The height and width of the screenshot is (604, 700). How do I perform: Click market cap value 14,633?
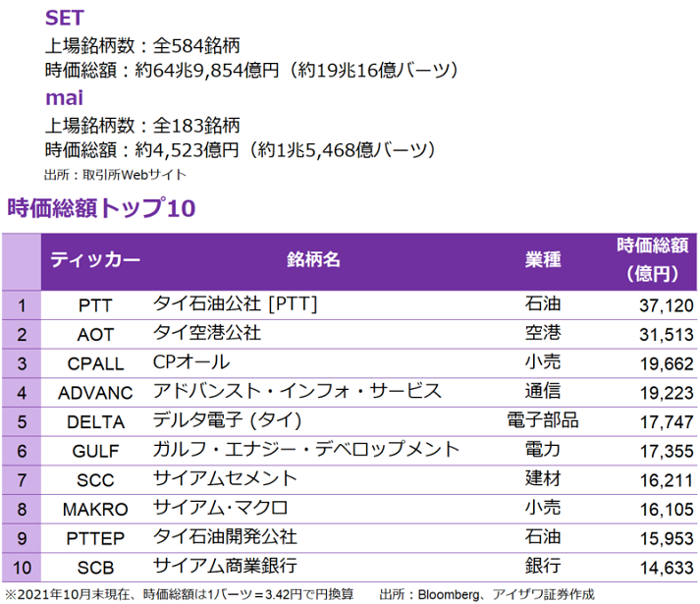[x=666, y=568]
